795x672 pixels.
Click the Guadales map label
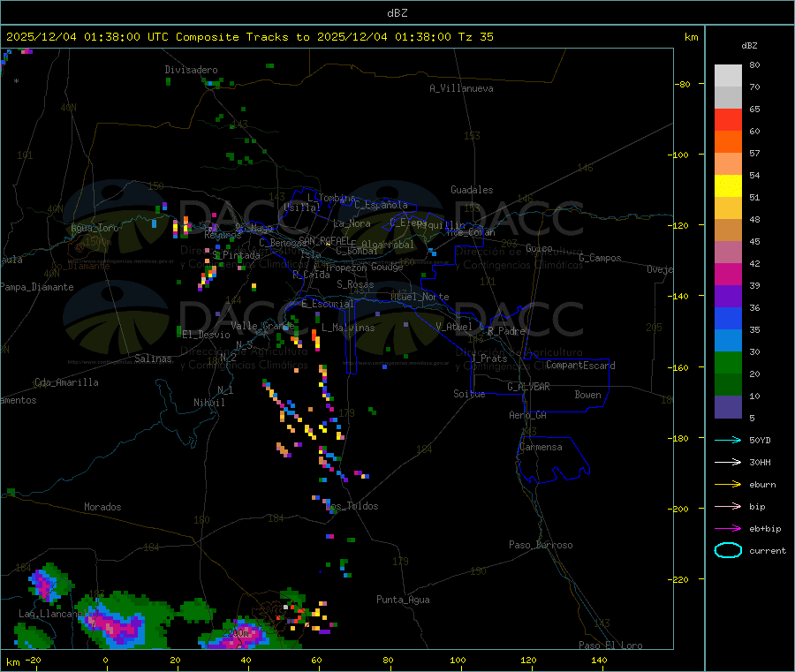click(472, 190)
